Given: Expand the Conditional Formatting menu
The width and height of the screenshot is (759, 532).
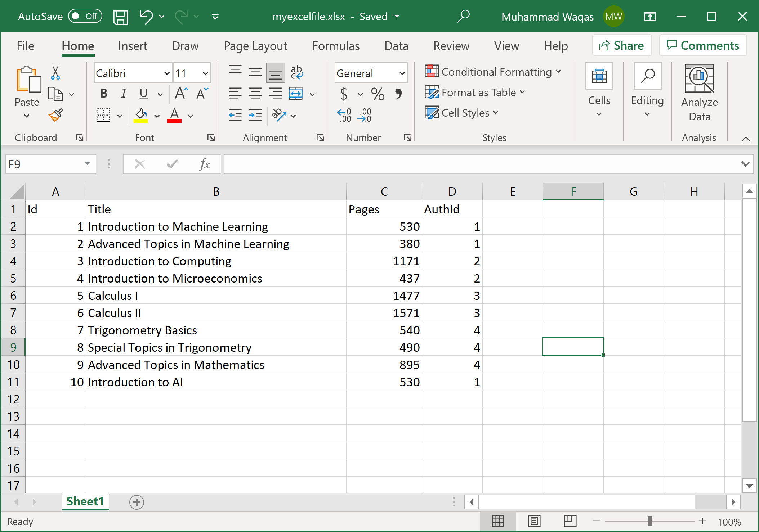Looking at the screenshot, I should coord(492,72).
